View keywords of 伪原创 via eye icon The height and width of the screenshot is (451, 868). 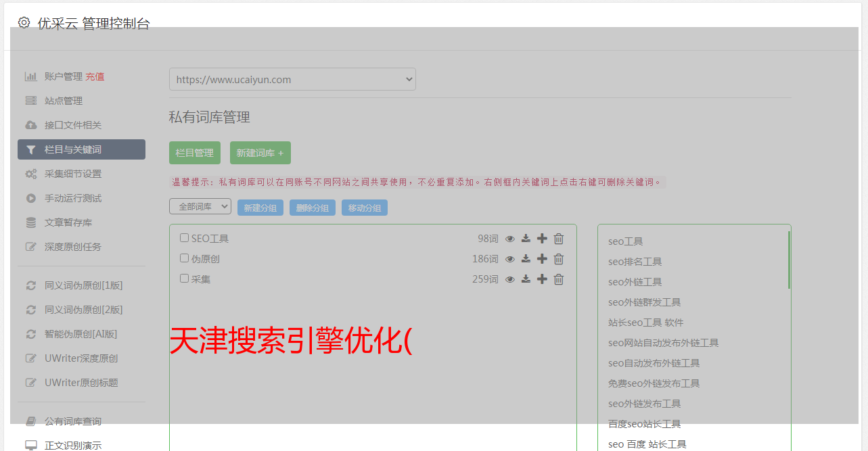(x=510, y=259)
